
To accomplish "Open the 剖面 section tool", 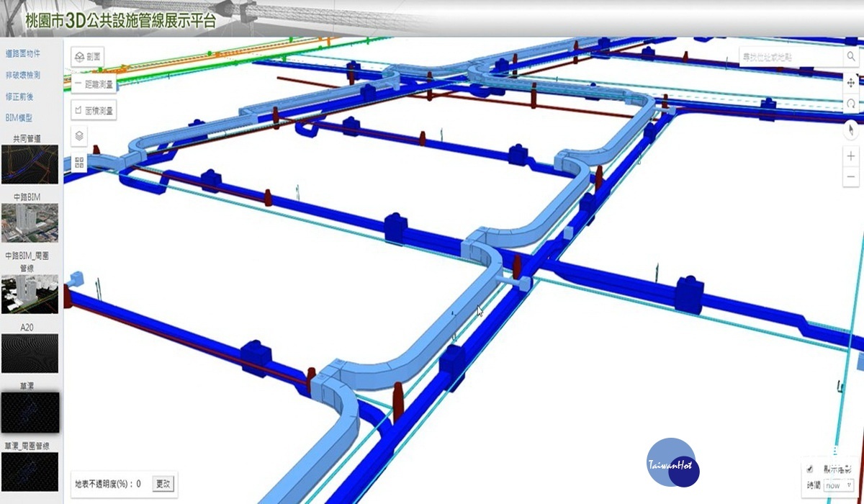I will (87, 57).
